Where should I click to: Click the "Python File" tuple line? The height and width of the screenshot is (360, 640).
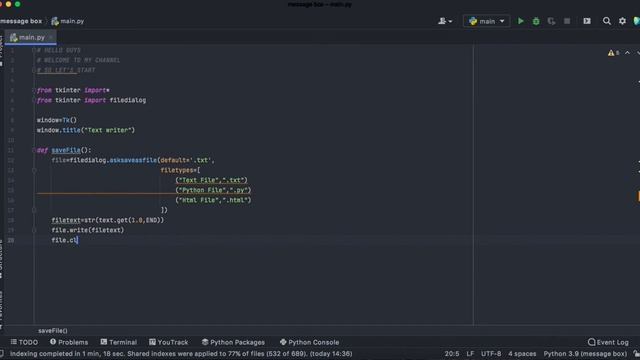pyautogui.click(x=213, y=190)
